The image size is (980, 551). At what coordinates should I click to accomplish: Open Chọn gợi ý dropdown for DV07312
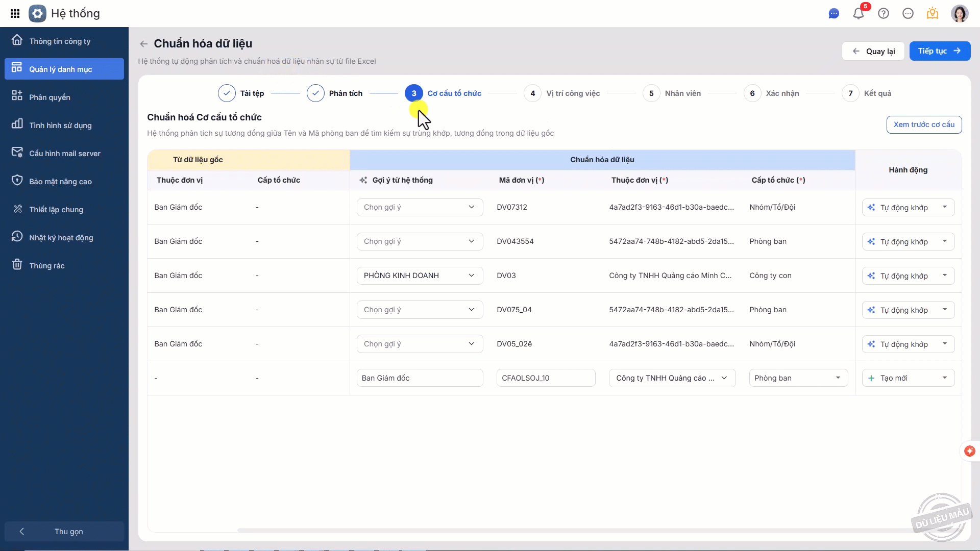point(420,207)
